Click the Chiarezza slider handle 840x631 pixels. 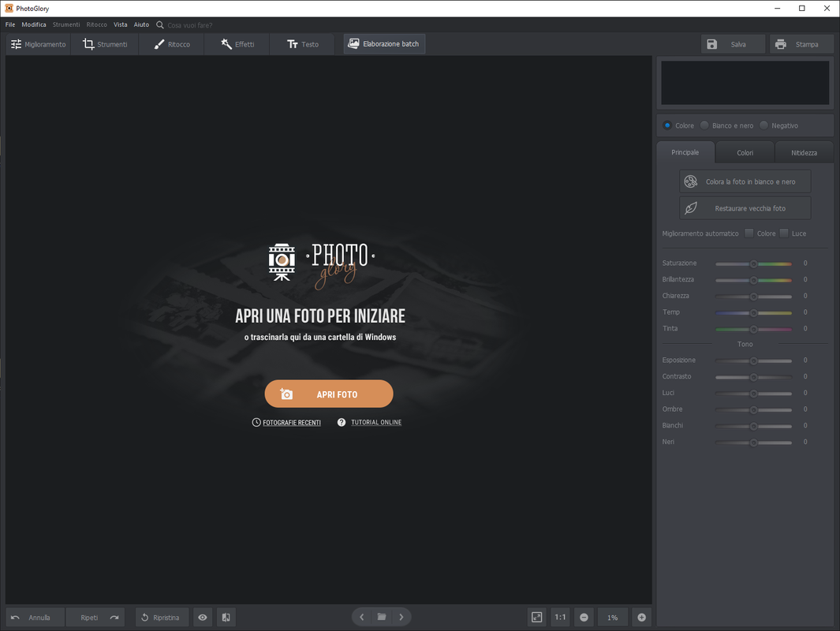(754, 297)
